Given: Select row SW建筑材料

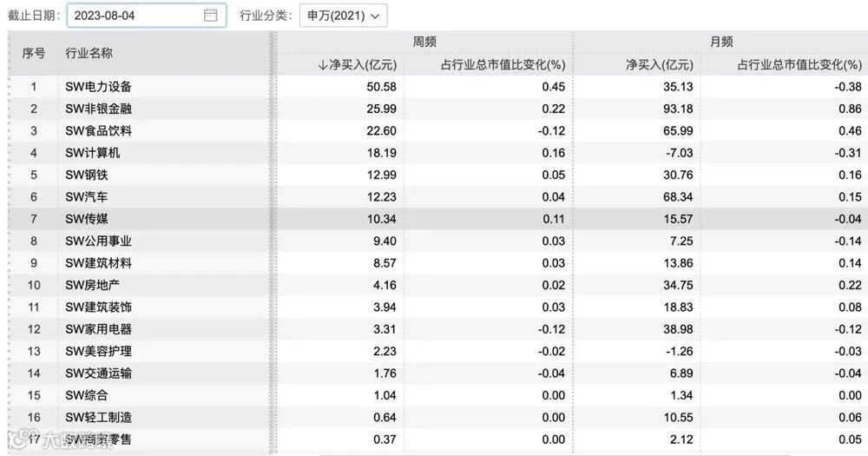Looking at the screenshot, I should (437, 263).
